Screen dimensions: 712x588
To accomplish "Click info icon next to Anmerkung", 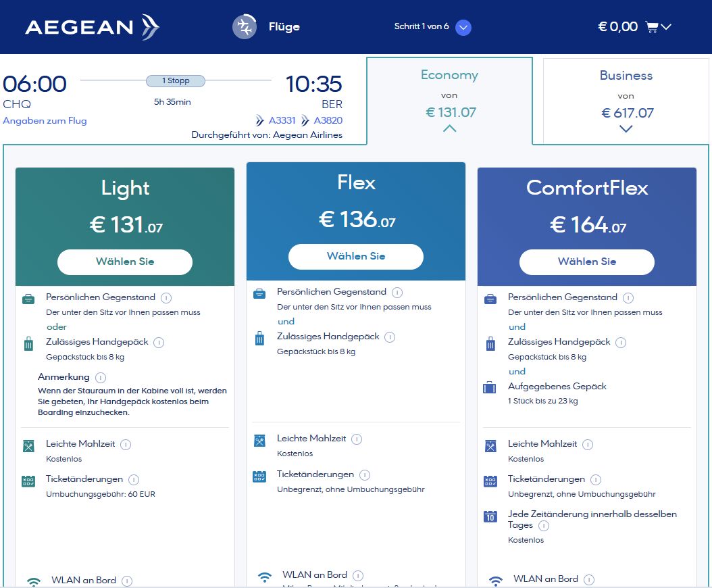I will click(101, 378).
